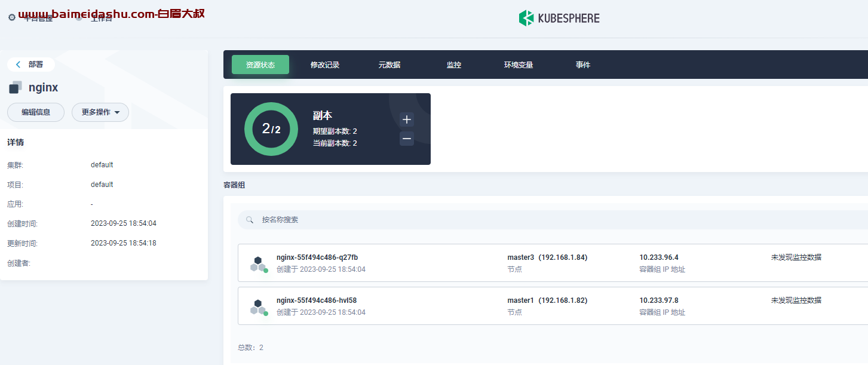
Task: Switch to the 资源状态 tab
Action: [260, 65]
